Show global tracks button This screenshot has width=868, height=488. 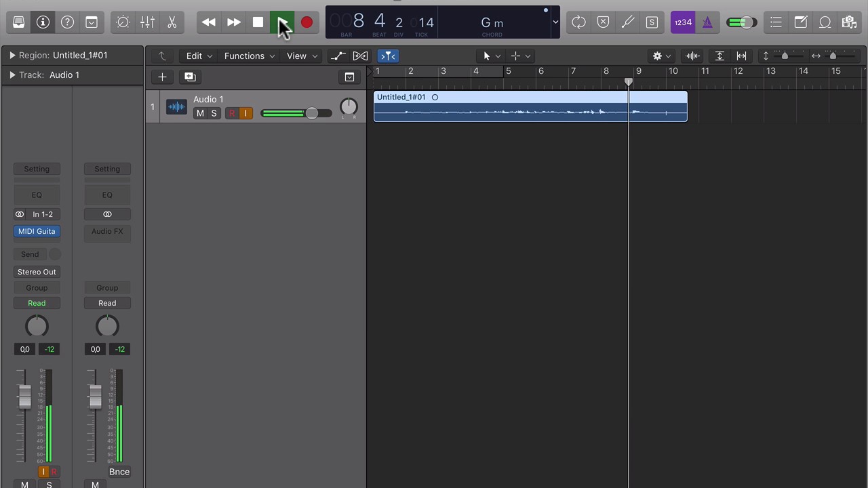click(x=349, y=77)
